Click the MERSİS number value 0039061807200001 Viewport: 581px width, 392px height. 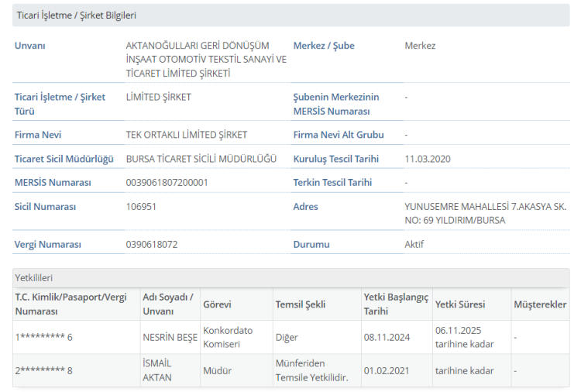[x=167, y=183]
